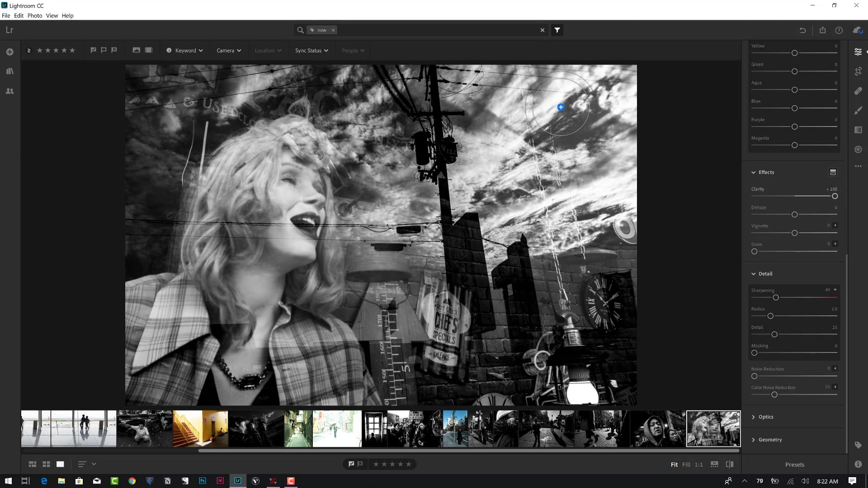Set zoom to Fill
Image resolution: width=868 pixels, height=488 pixels.
coord(686,465)
